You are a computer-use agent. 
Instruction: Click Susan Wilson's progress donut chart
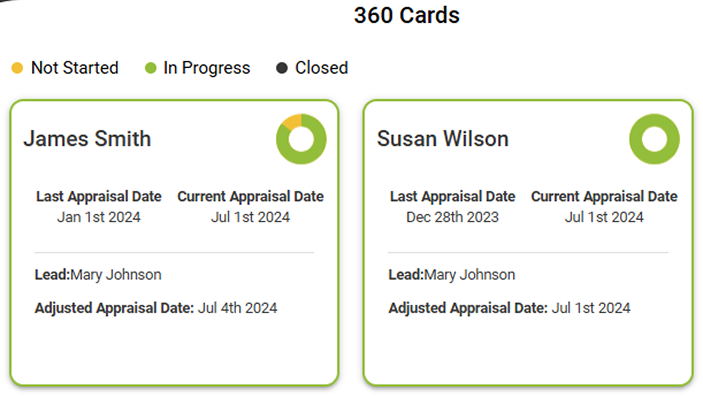pyautogui.click(x=655, y=139)
